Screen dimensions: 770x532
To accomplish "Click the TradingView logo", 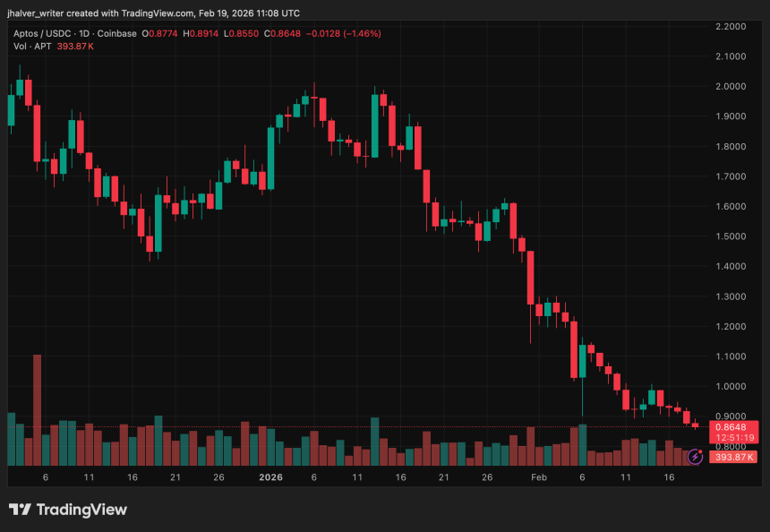I will point(67,510).
